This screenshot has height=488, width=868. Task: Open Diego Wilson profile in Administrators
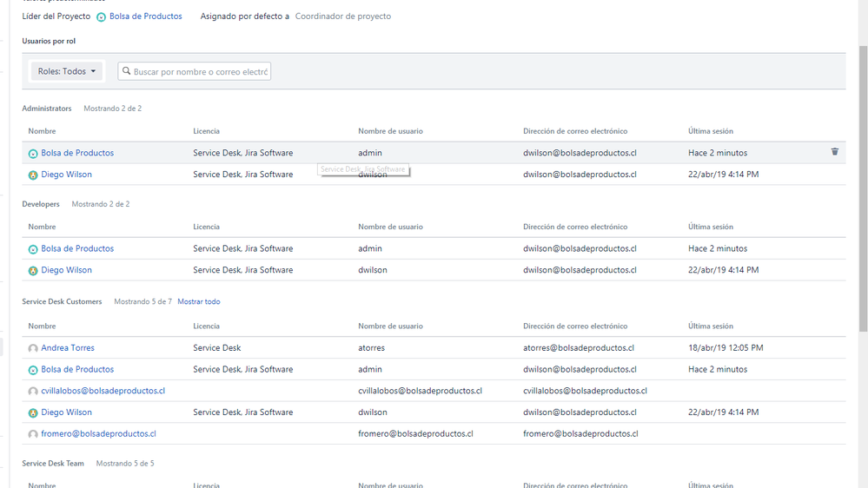[x=66, y=175]
